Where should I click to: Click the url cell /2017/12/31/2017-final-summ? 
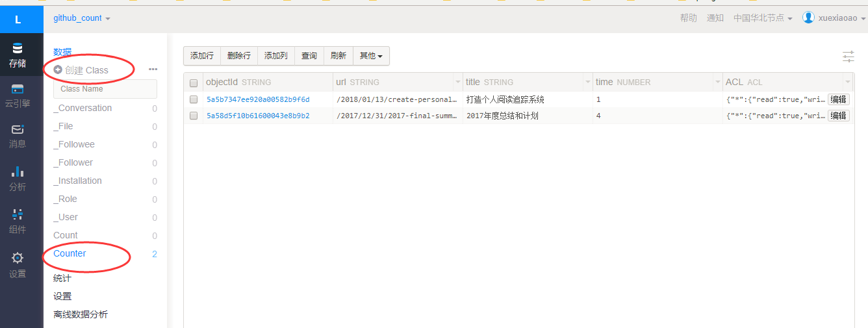398,116
